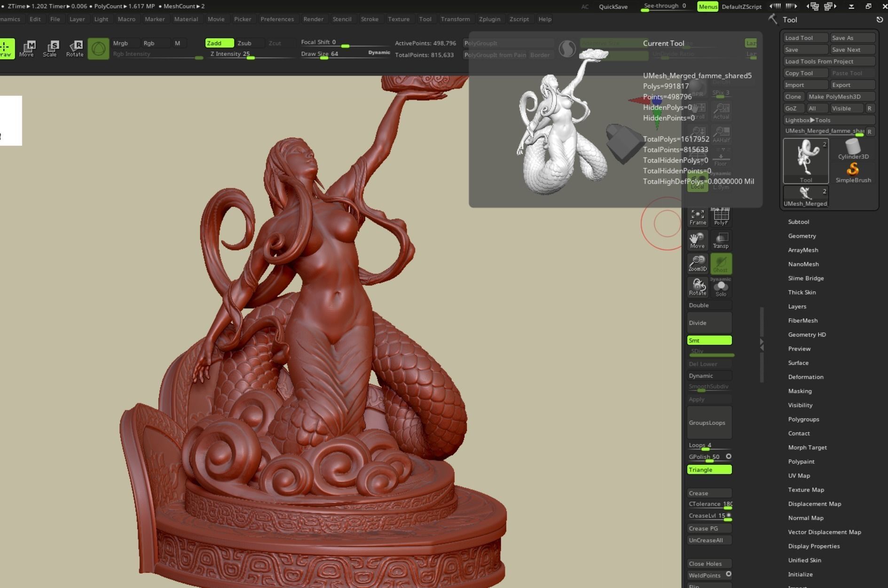Open the mermaid Tool thumbnail

tap(806, 161)
